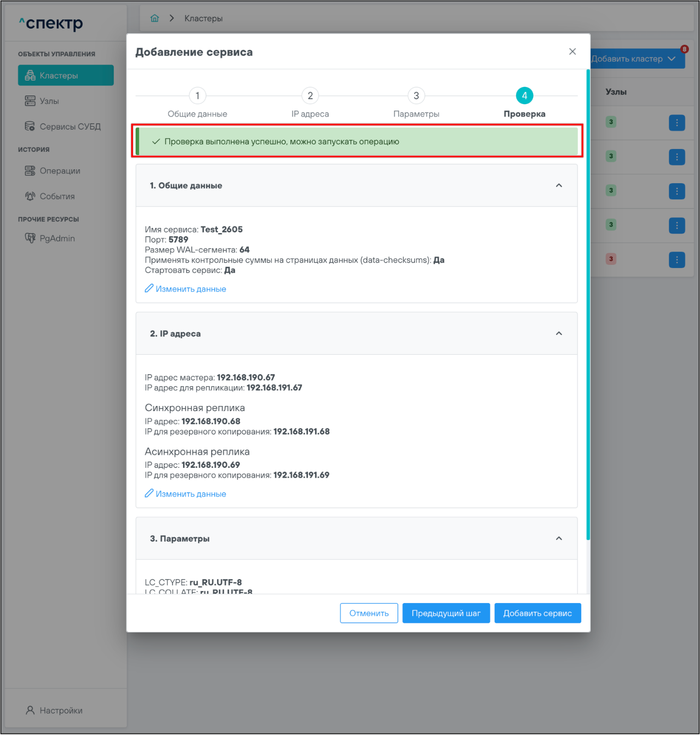This screenshot has width=700, height=735.
Task: Click the Узлы sidebar icon
Action: pyautogui.click(x=30, y=101)
